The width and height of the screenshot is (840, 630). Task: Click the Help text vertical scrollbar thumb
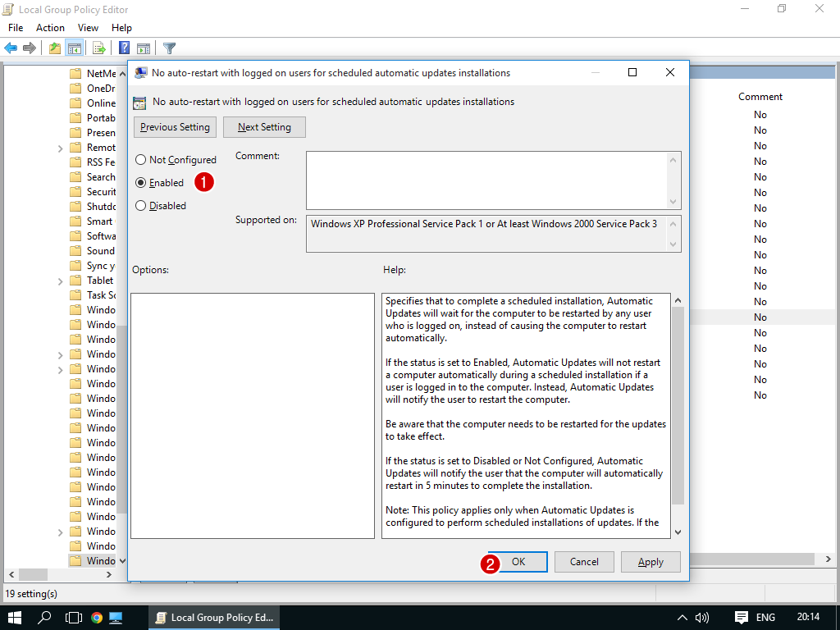point(678,405)
